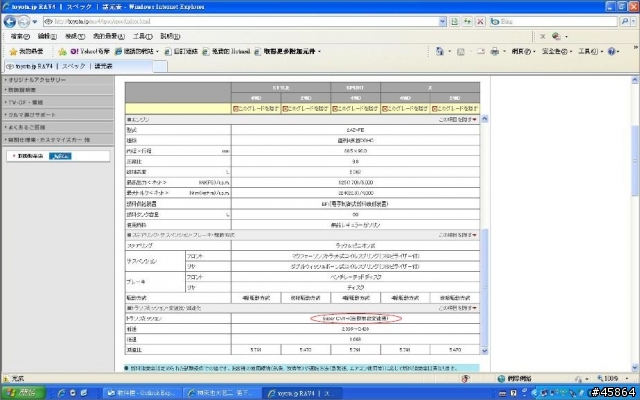Select the toyota.jp RAV4 browser tab

[x=78, y=66]
